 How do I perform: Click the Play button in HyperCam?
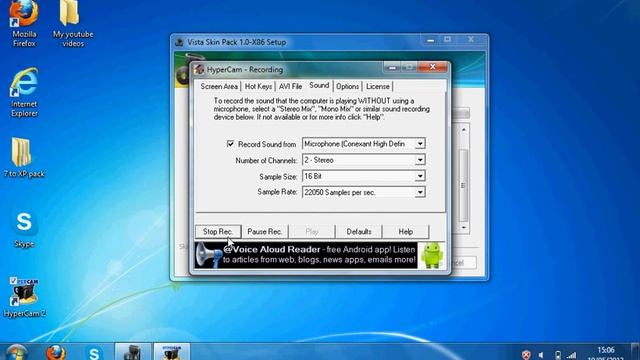point(312,231)
